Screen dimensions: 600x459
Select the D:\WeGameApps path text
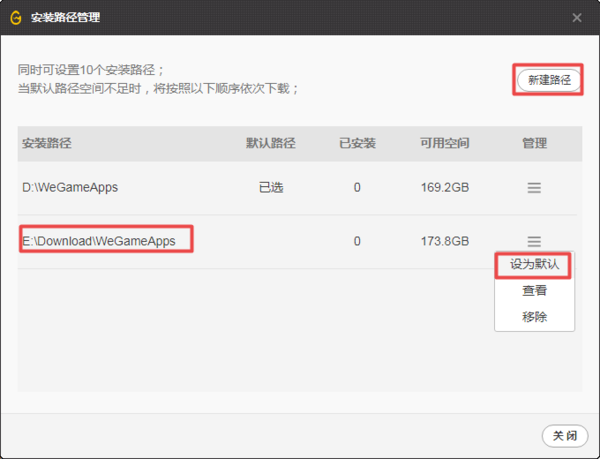click(x=70, y=187)
